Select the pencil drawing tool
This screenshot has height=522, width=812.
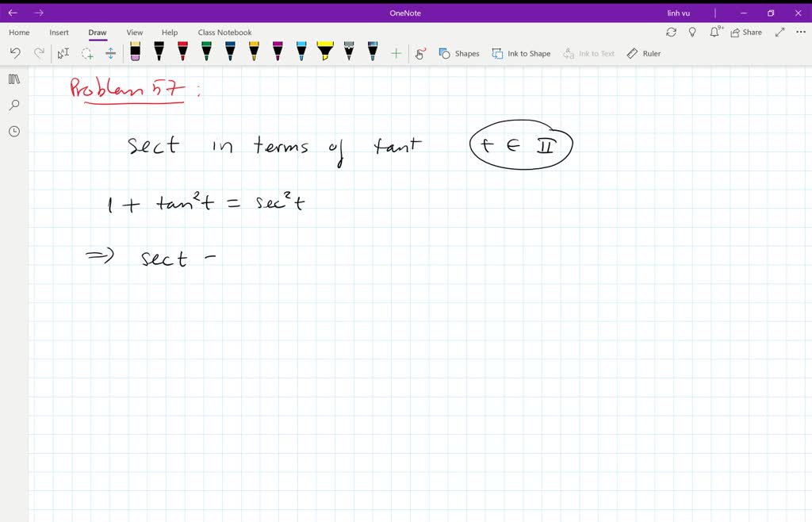[347, 52]
